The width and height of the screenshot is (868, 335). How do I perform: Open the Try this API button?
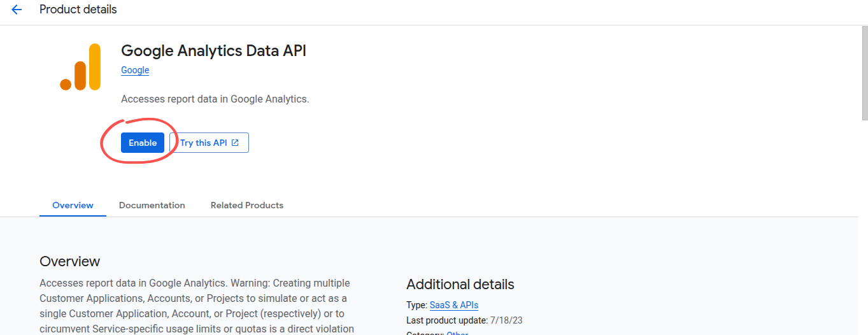(209, 143)
